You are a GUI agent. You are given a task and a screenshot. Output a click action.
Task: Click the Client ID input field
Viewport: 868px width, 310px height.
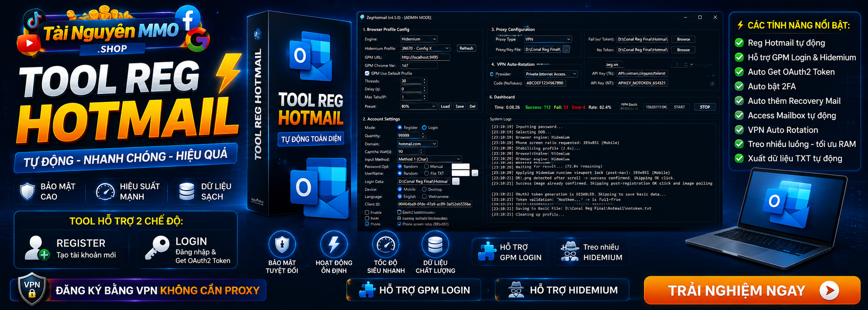[x=434, y=204]
